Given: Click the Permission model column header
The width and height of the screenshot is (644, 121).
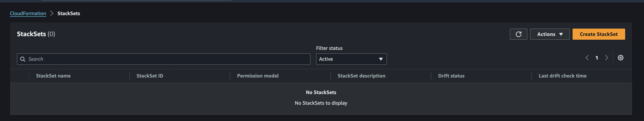Looking at the screenshot, I should tap(258, 76).
